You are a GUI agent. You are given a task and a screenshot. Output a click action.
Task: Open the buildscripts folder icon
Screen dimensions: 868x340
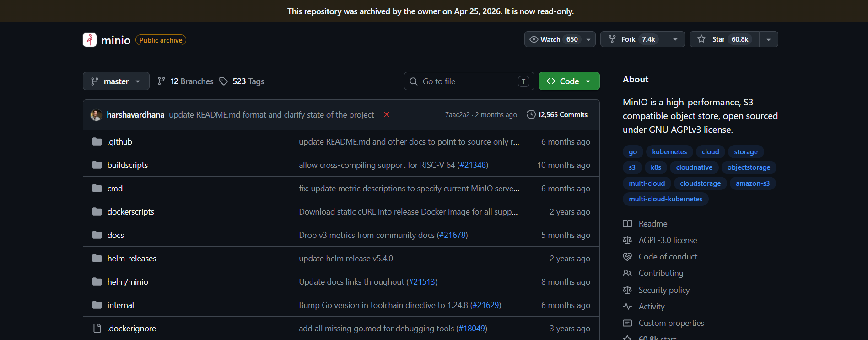[97, 165]
